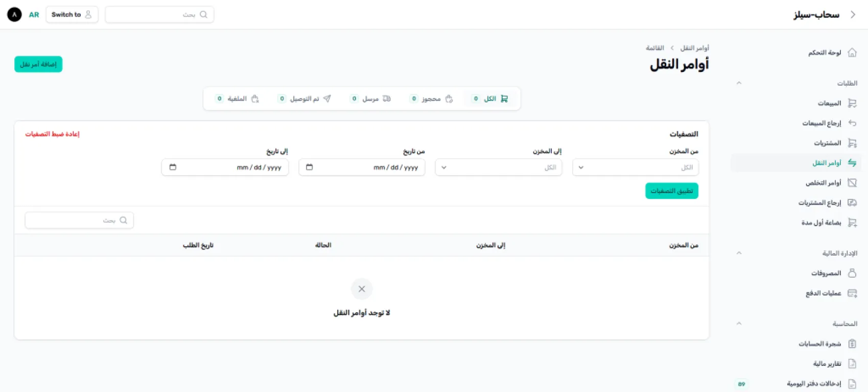Click the sales returns arrow icon

pyautogui.click(x=852, y=123)
